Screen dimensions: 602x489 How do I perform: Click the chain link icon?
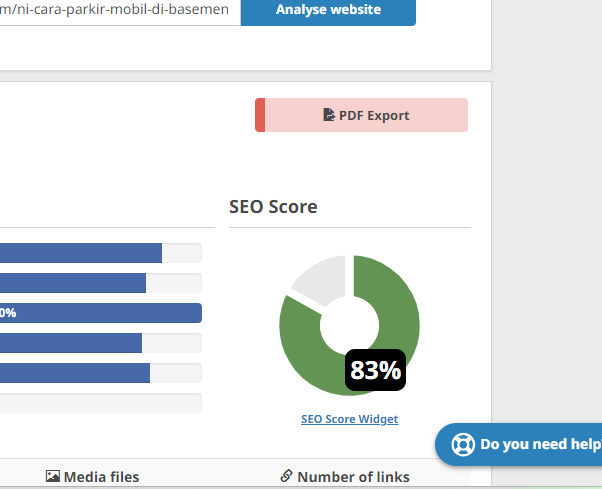pyautogui.click(x=286, y=476)
